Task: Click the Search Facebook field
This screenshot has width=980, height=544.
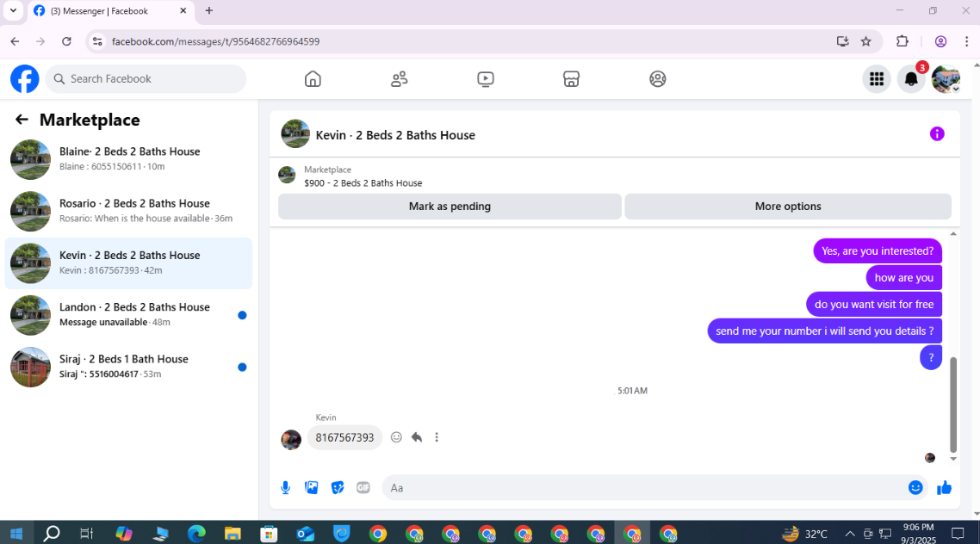Action: pyautogui.click(x=146, y=78)
